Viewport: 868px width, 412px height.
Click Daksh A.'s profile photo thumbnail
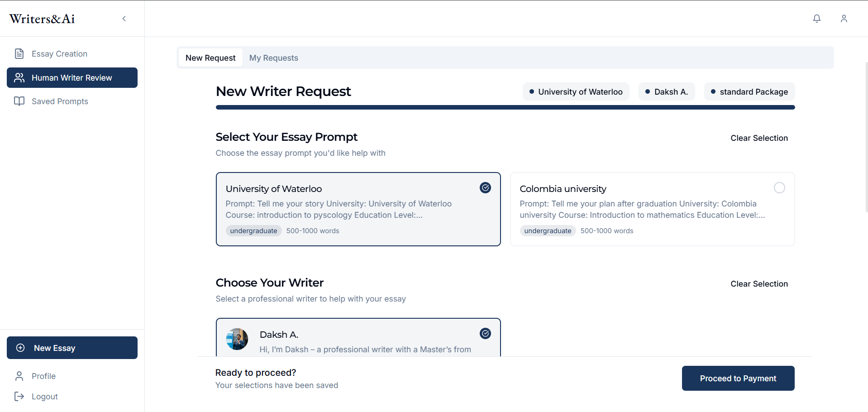point(237,339)
